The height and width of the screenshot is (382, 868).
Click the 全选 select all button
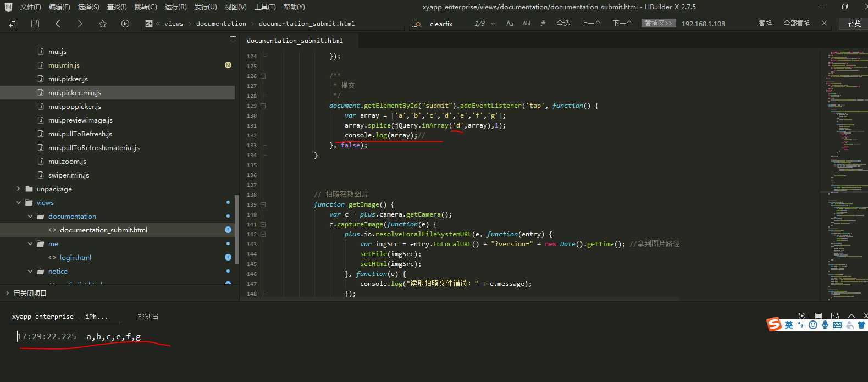pos(563,24)
